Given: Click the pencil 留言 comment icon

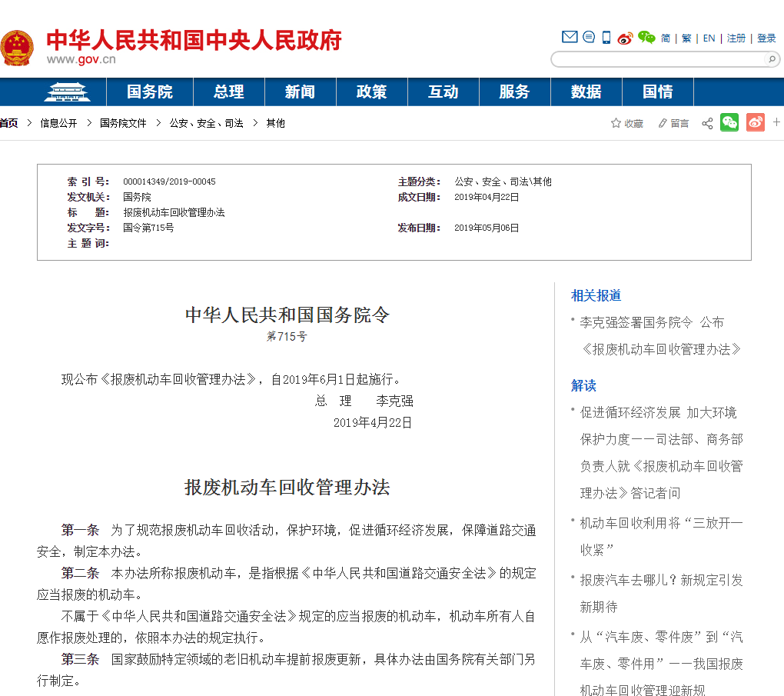Looking at the screenshot, I should coord(662,123).
